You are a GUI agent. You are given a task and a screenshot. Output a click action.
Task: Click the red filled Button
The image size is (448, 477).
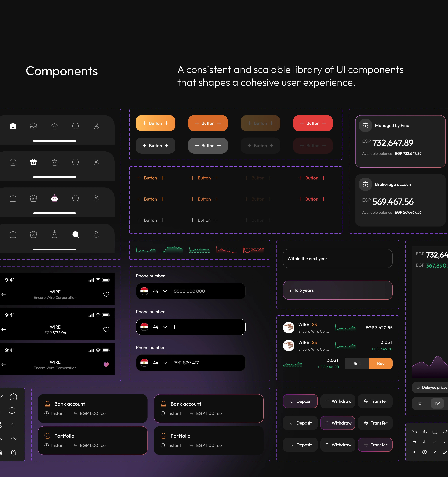coord(313,123)
